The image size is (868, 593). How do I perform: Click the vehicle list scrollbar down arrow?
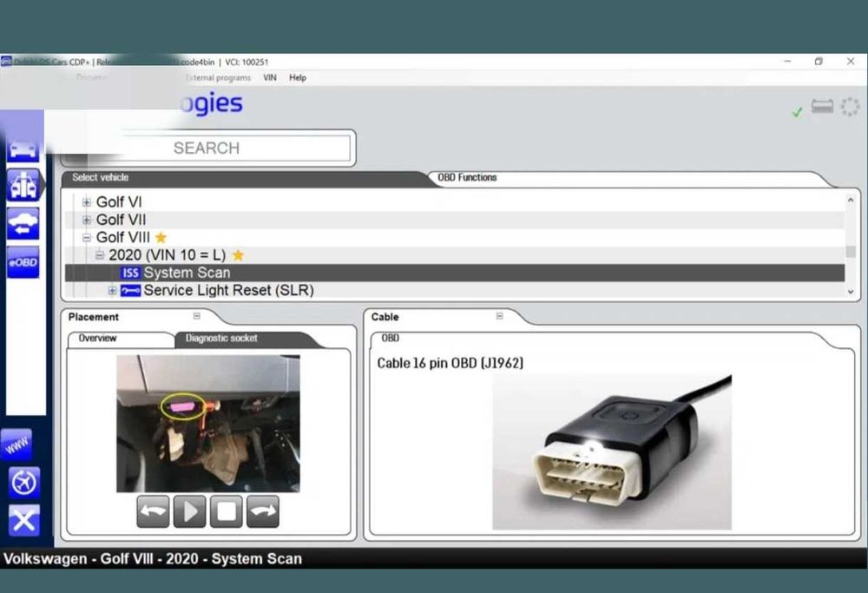pyautogui.click(x=851, y=292)
